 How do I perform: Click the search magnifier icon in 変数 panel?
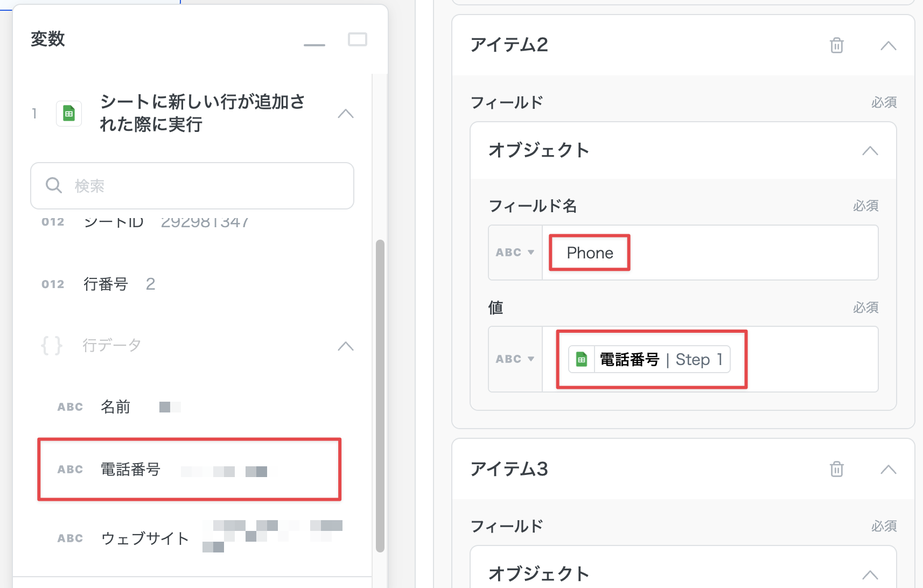click(x=54, y=186)
